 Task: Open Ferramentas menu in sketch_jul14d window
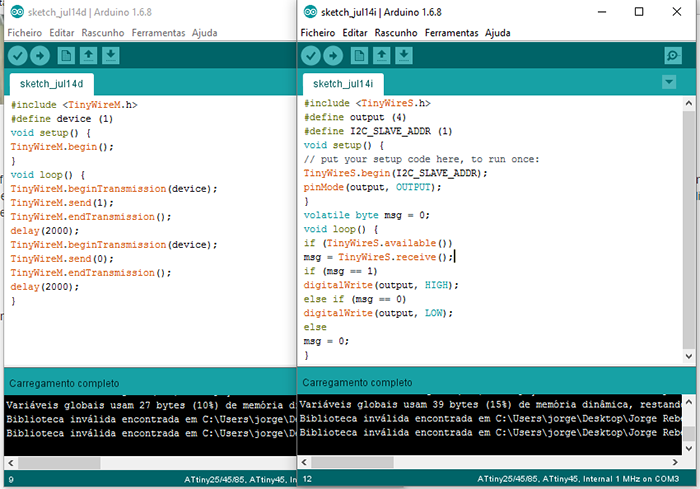pyautogui.click(x=158, y=33)
